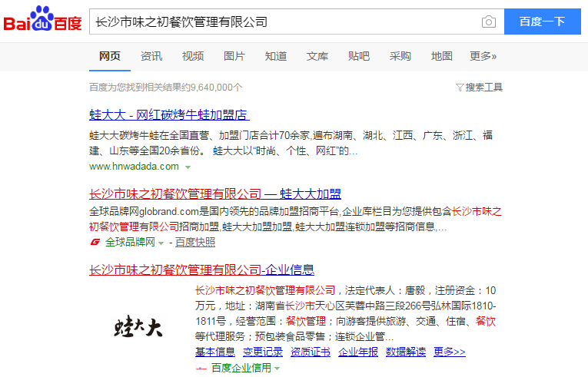Image resolution: width=588 pixels, height=377 pixels.
Task: Click the 搜索工具 filter icon
Action: 460,88
